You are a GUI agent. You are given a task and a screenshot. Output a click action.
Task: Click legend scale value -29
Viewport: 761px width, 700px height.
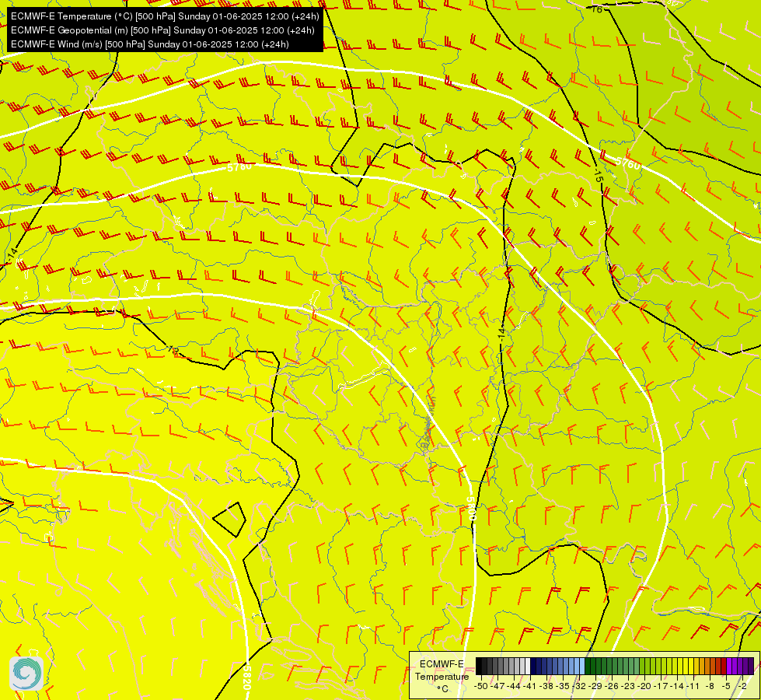(x=595, y=686)
